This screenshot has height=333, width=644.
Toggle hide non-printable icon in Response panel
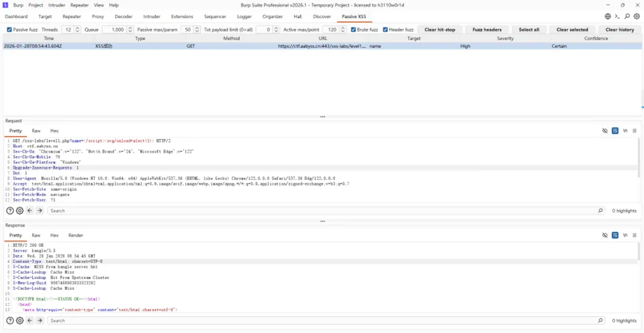[604, 235]
